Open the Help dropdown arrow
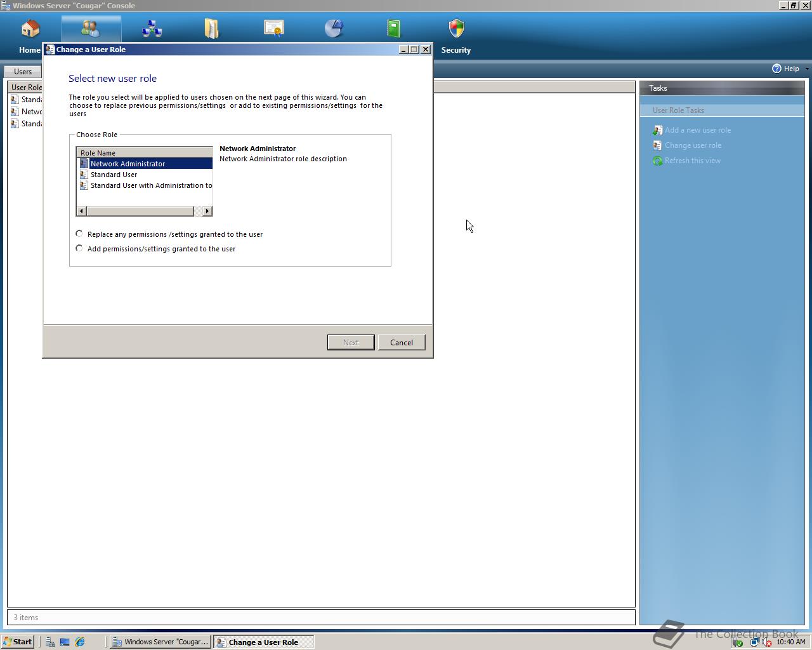Image resolution: width=812 pixels, height=650 pixels. click(806, 69)
